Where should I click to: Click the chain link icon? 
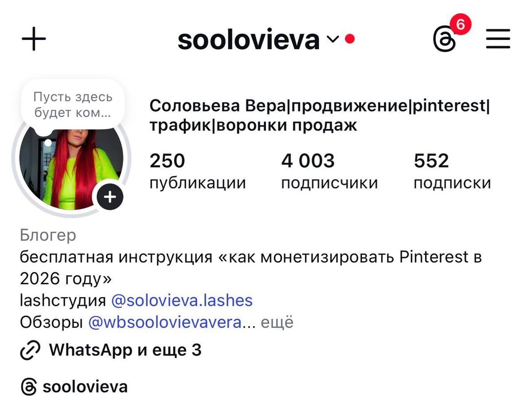(31, 350)
